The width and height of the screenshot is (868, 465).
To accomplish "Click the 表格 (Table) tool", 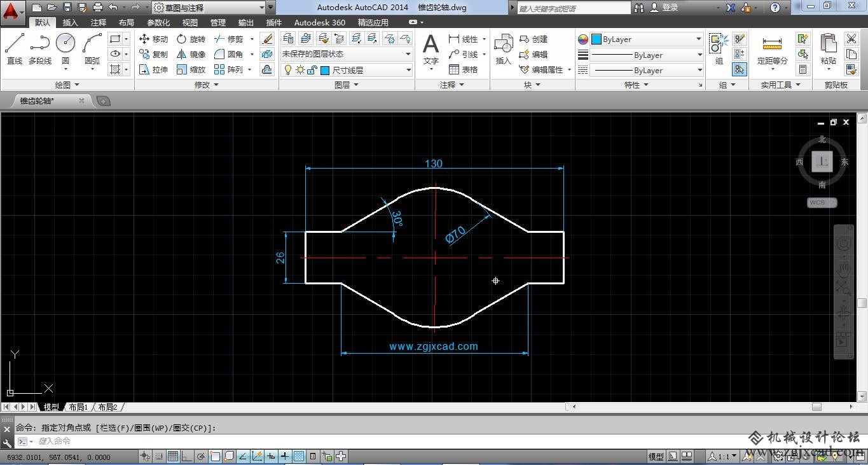I will tap(463, 69).
